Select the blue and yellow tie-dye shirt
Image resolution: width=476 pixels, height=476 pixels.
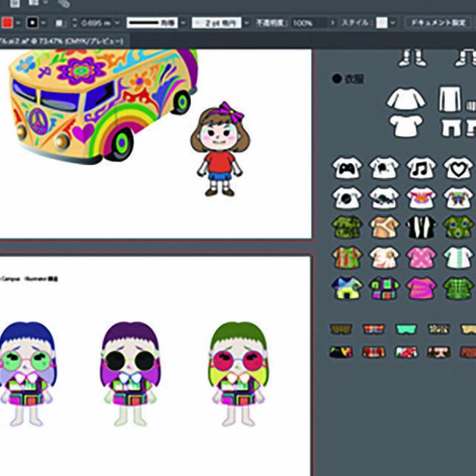(x=347, y=288)
